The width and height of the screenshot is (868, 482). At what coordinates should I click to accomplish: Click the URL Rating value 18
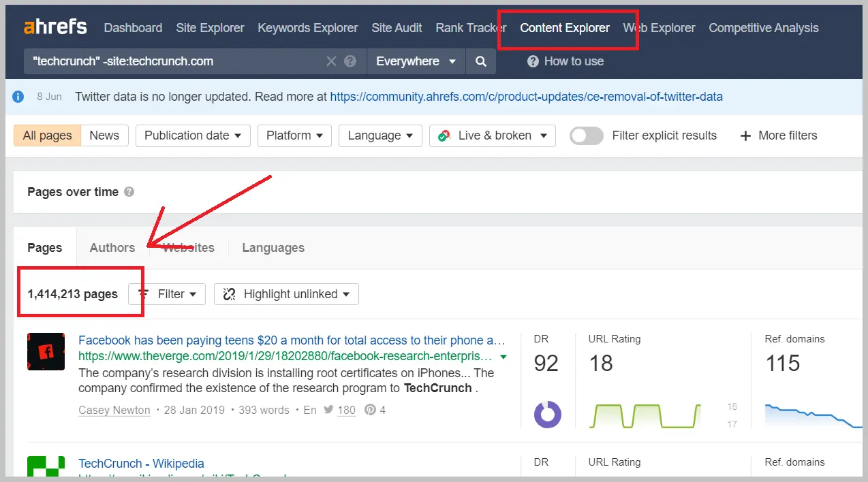(x=601, y=364)
